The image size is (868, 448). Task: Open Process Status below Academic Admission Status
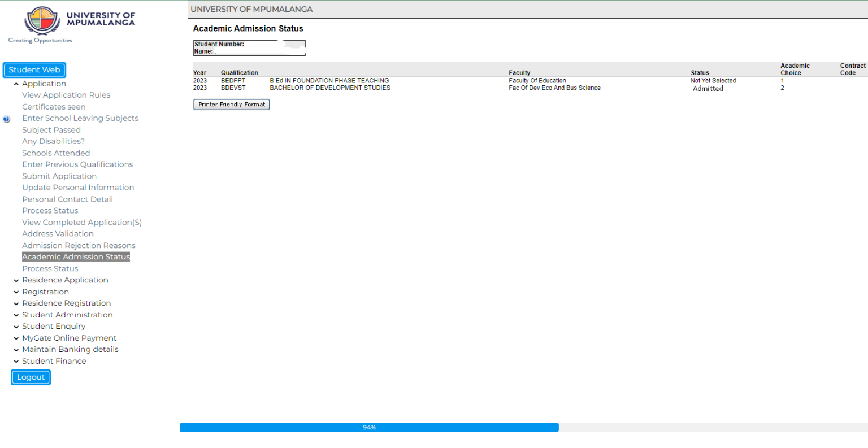coord(50,269)
